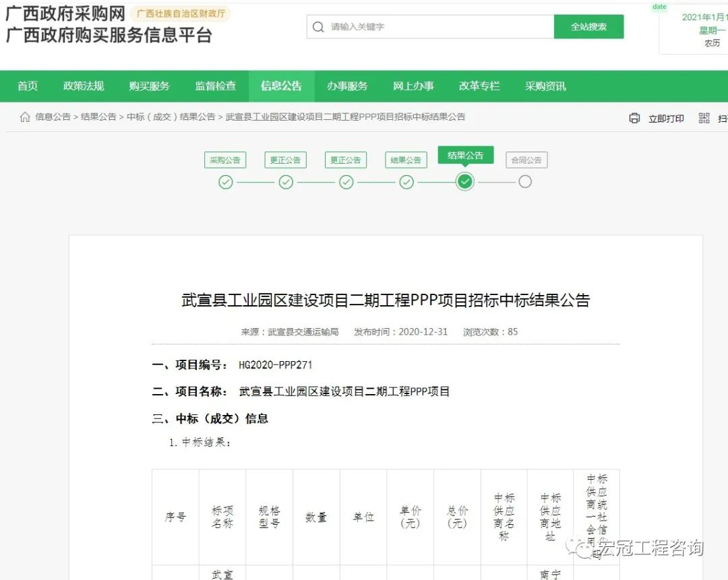Viewport: 728px width, 580px height.
Task: Click the home icon in breadcrumb
Action: pyautogui.click(x=25, y=117)
